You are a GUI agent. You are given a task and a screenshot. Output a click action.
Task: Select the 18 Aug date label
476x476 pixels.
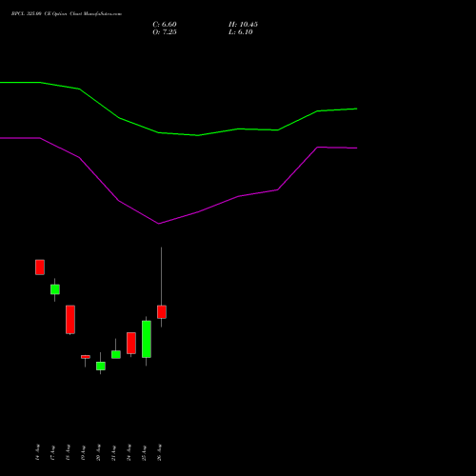(x=68, y=452)
